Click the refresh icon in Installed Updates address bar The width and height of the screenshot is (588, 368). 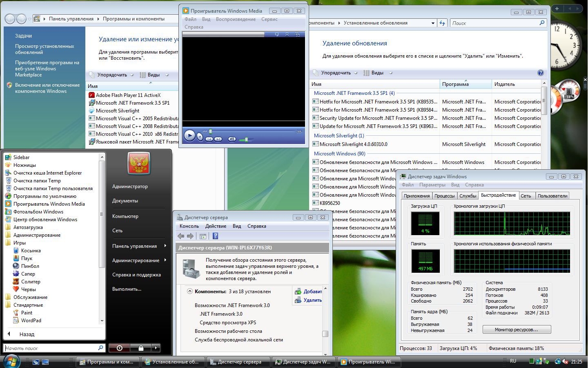[x=442, y=23]
